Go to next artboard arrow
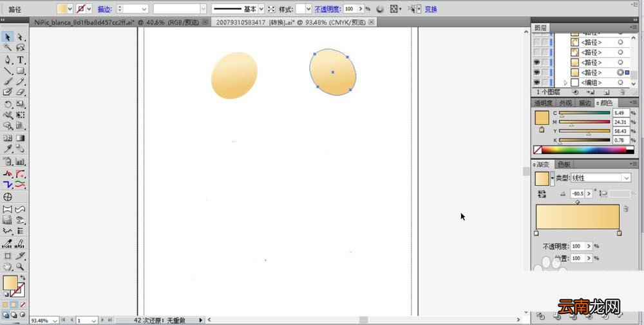This screenshot has width=644, height=325. (x=102, y=320)
